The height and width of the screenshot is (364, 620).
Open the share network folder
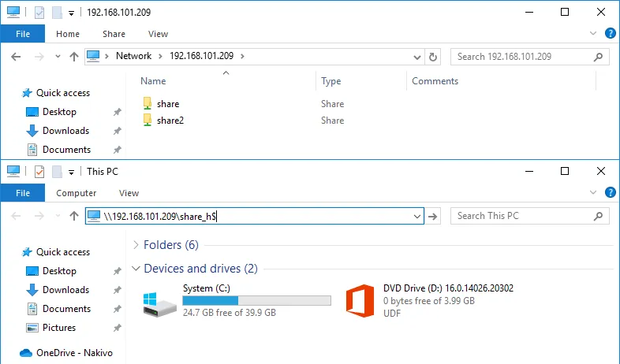[167, 103]
